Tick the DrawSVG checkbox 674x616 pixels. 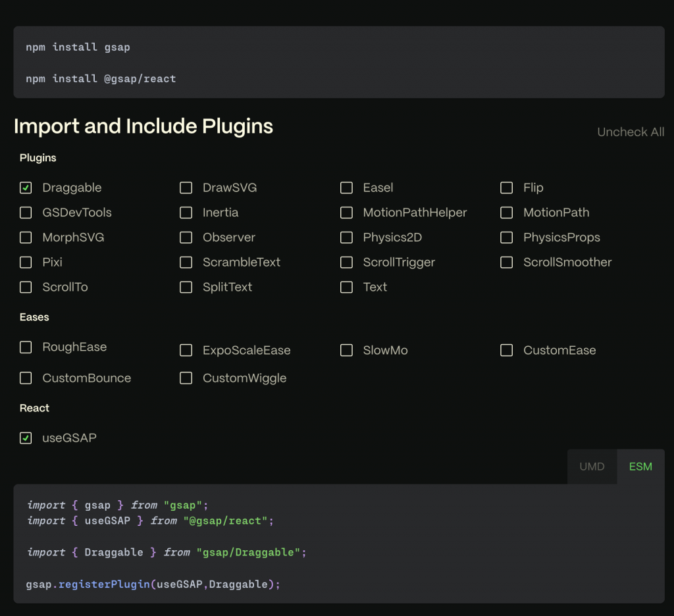coord(186,188)
